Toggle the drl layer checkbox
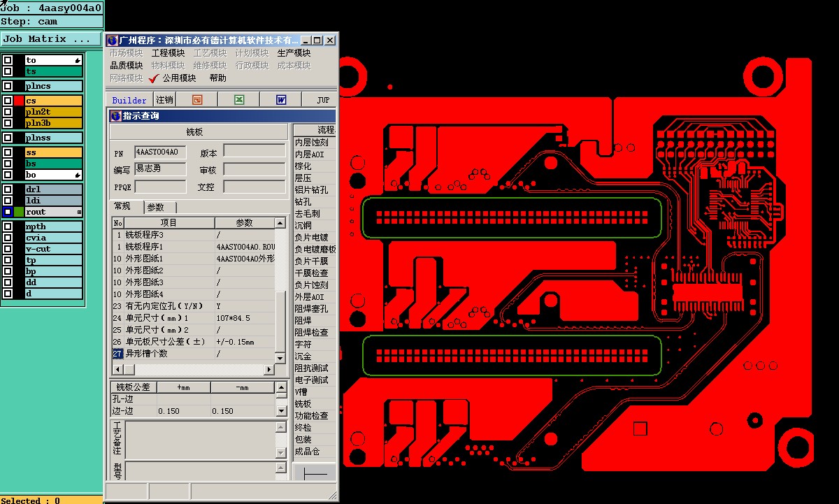This screenshot has width=839, height=504. click(x=8, y=189)
